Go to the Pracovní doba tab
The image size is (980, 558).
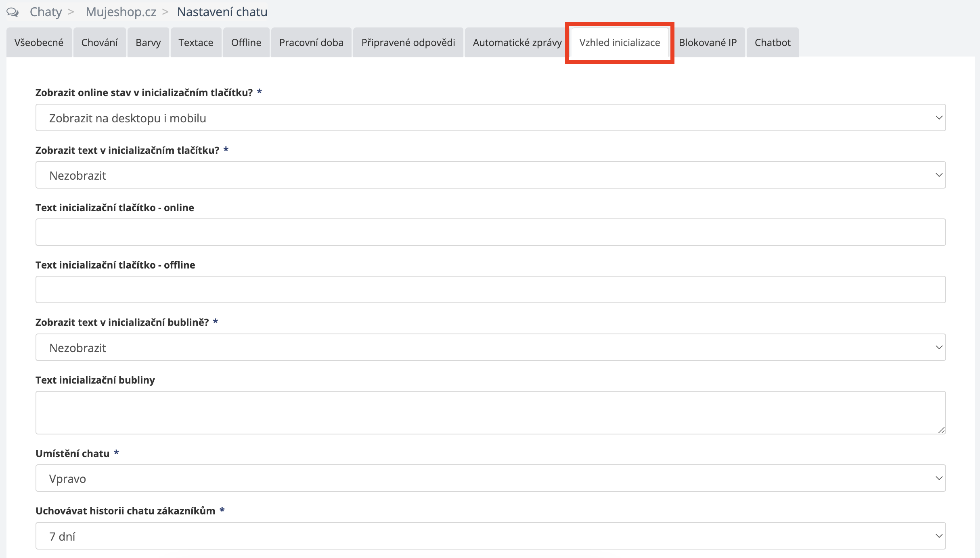(x=311, y=42)
